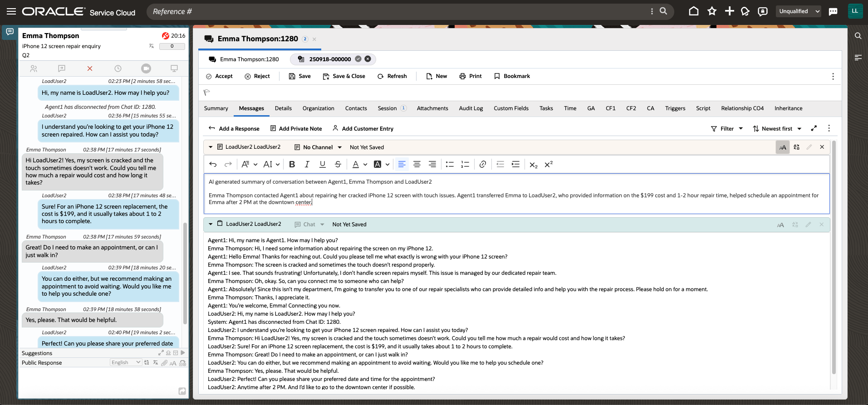Toggle italic formatting in editor
Screen dimensions: 868x405
(x=307, y=164)
